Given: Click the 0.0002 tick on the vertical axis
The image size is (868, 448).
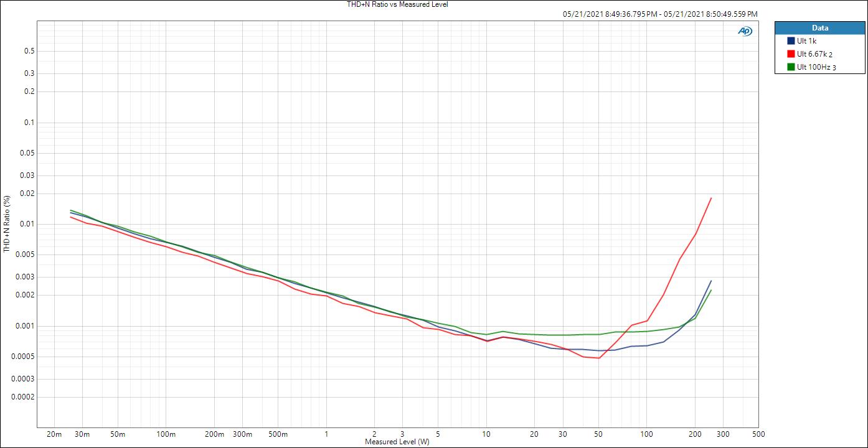Looking at the screenshot, I should click(23, 397).
